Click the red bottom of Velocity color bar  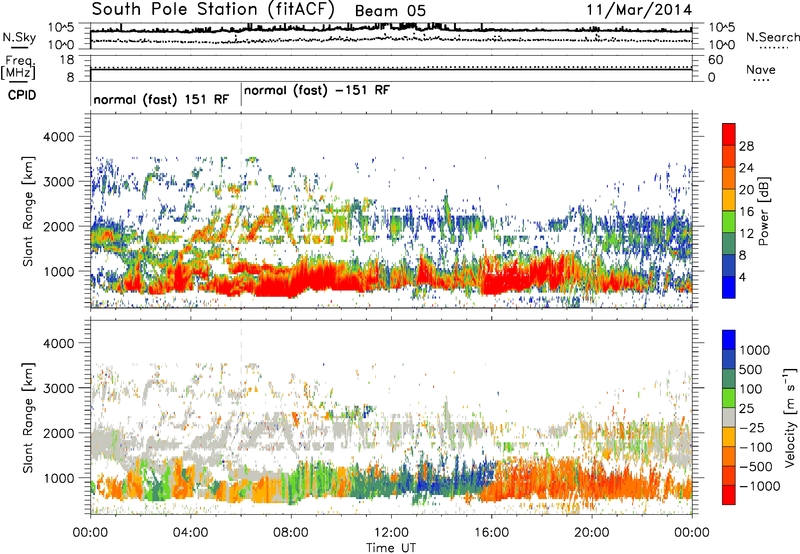tap(729, 495)
